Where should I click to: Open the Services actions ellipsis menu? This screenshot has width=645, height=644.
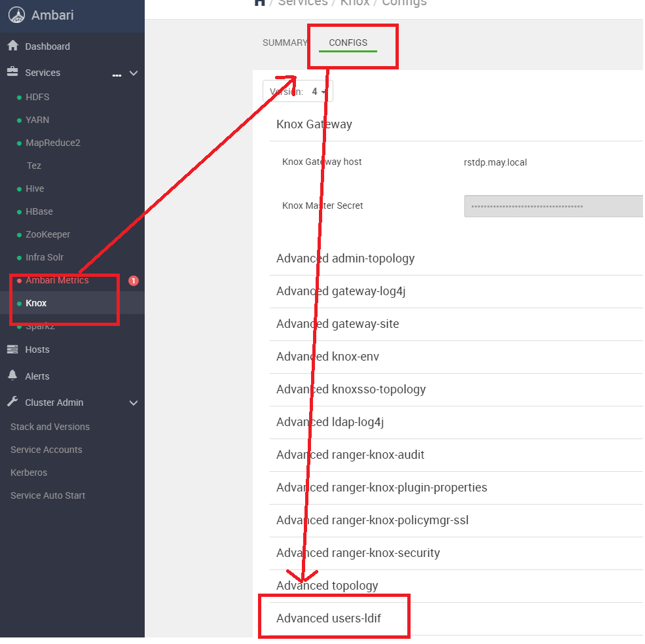117,75
